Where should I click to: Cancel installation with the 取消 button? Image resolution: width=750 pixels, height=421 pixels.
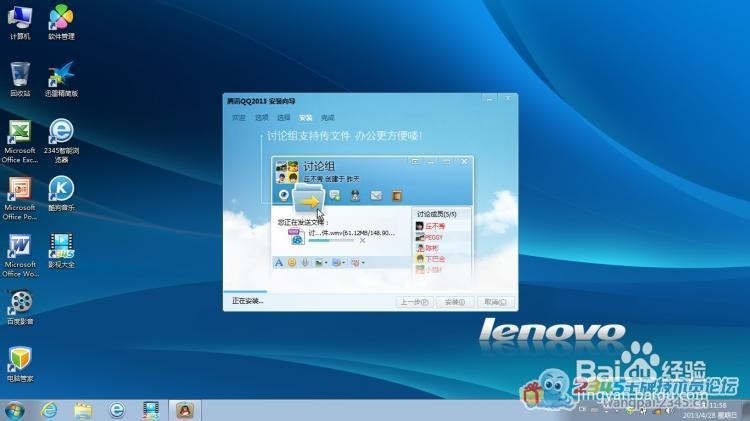(495, 302)
